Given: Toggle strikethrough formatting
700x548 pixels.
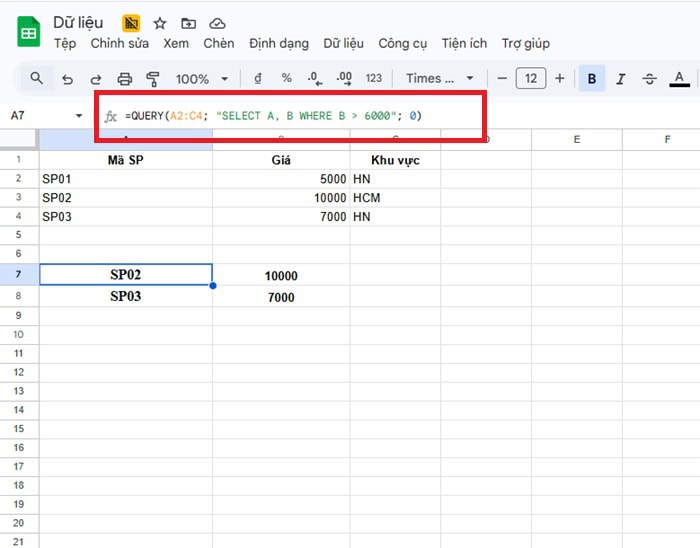Looking at the screenshot, I should (x=650, y=79).
